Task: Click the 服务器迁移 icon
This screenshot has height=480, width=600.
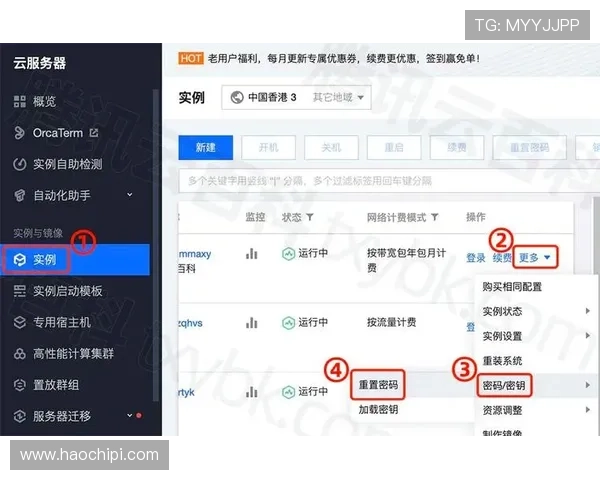Action: [x=20, y=416]
